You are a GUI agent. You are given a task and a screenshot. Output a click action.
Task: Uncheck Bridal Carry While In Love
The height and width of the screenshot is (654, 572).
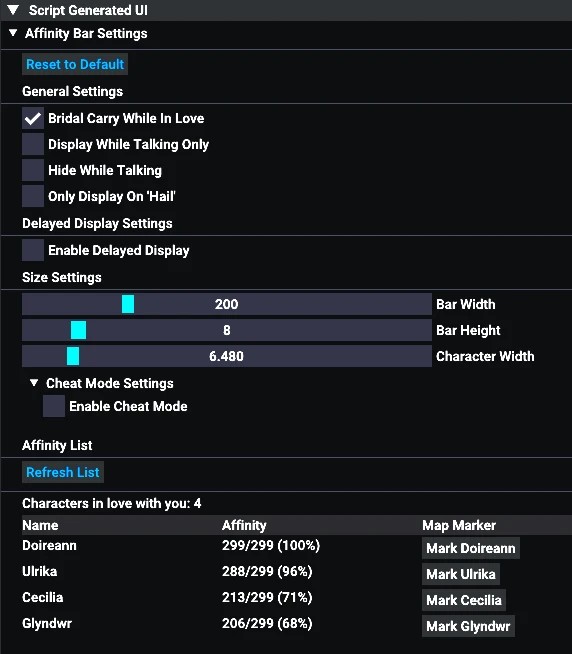pyautogui.click(x=33, y=118)
